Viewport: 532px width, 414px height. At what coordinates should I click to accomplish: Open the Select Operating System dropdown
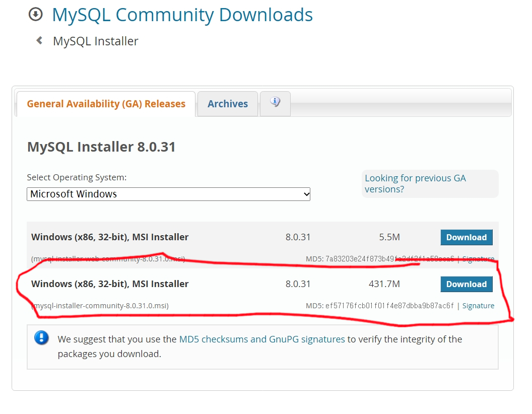[x=168, y=194]
